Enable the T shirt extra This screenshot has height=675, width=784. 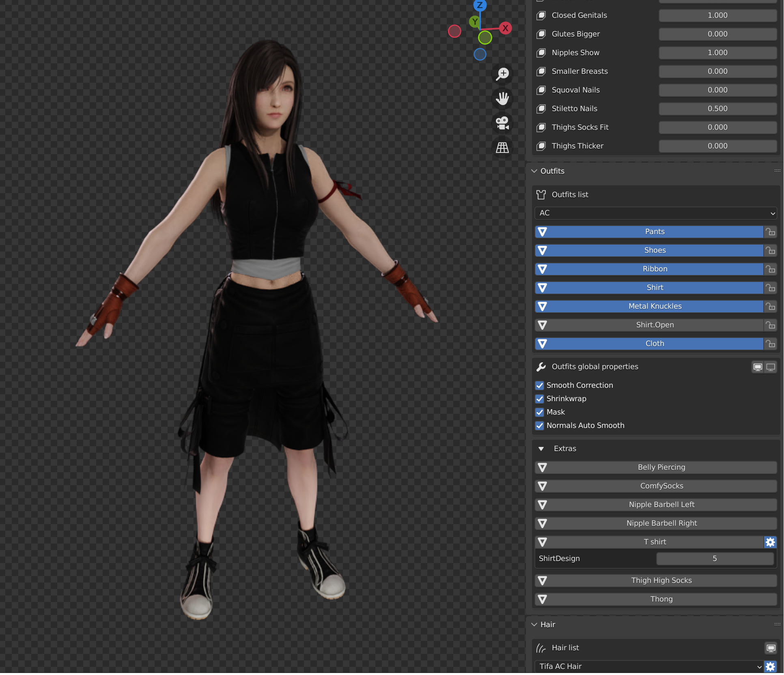click(x=649, y=542)
